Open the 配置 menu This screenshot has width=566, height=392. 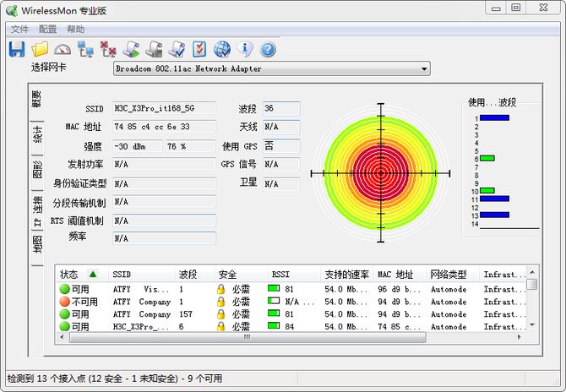click(x=47, y=30)
